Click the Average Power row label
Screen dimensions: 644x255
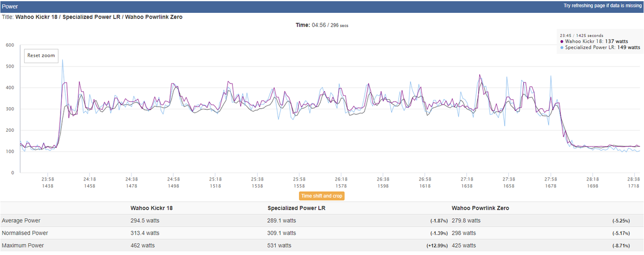(x=21, y=221)
